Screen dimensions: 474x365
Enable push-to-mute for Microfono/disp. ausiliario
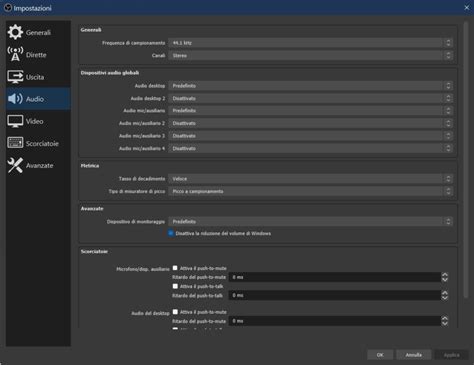(175, 268)
